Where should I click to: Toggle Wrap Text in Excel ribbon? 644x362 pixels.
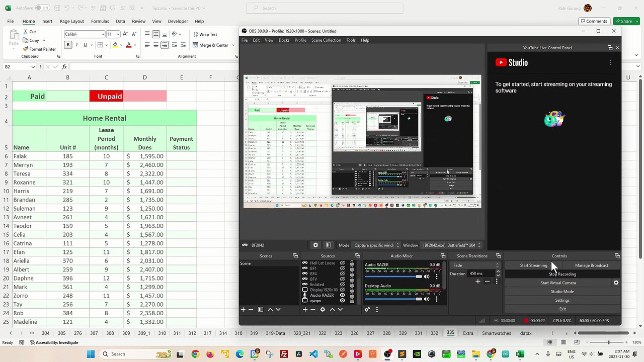(x=205, y=34)
